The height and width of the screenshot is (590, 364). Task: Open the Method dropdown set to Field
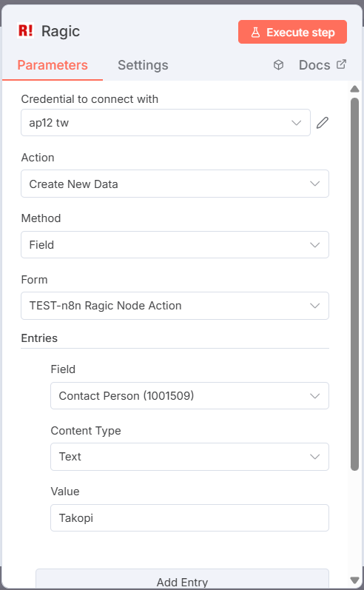coord(175,244)
